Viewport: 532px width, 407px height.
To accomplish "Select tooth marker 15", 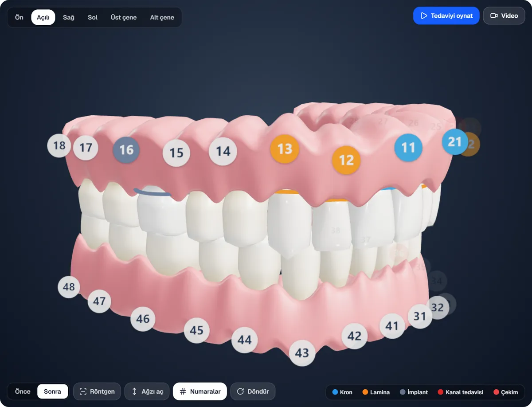I will (x=176, y=153).
